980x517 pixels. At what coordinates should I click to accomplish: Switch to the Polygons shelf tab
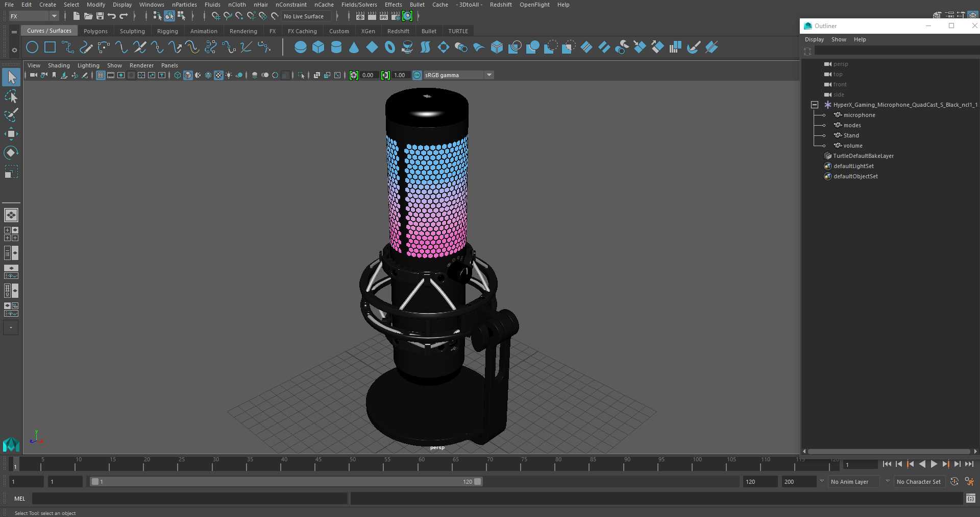(x=95, y=31)
